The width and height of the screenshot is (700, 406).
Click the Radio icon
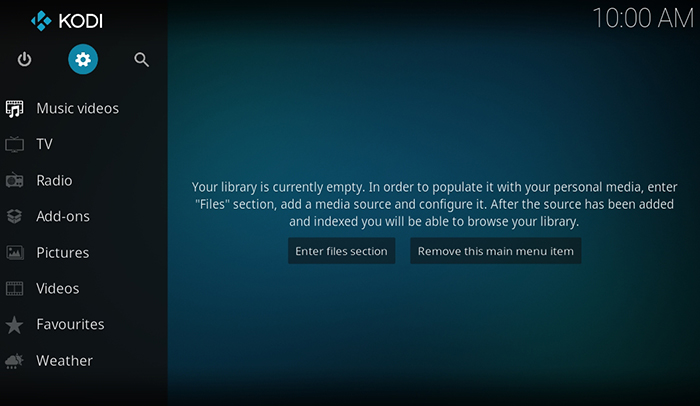coord(14,180)
